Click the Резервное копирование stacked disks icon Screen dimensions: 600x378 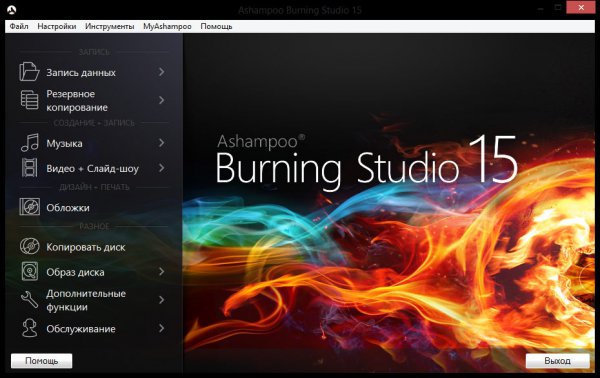pos(29,100)
